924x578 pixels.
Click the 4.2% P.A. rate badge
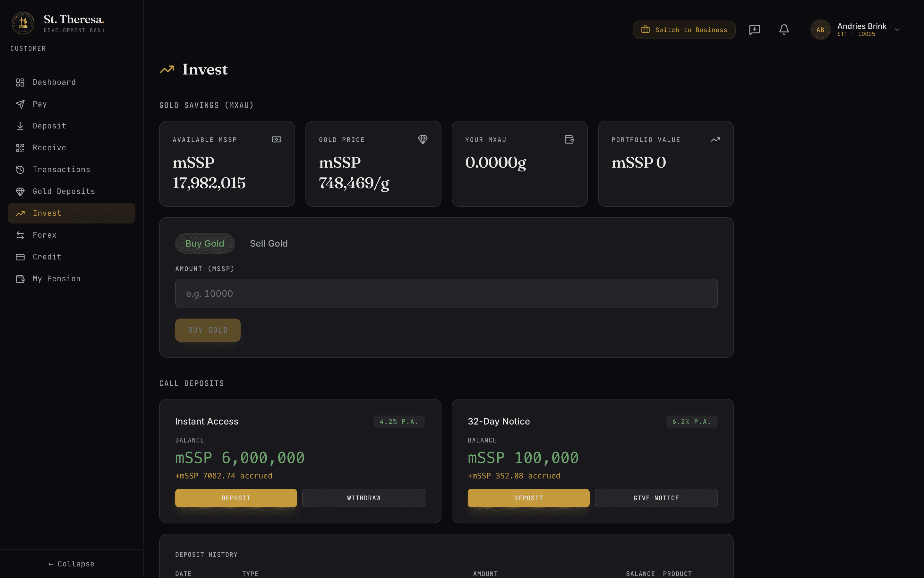(x=399, y=422)
